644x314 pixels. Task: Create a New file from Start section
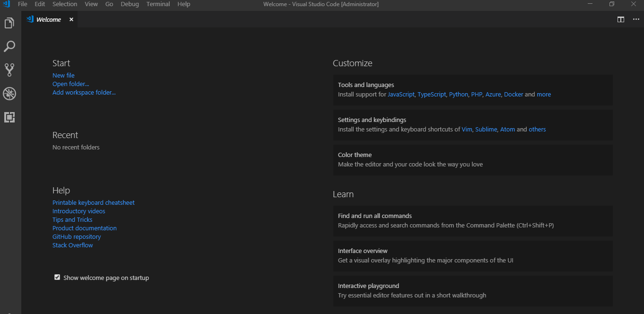tap(63, 75)
